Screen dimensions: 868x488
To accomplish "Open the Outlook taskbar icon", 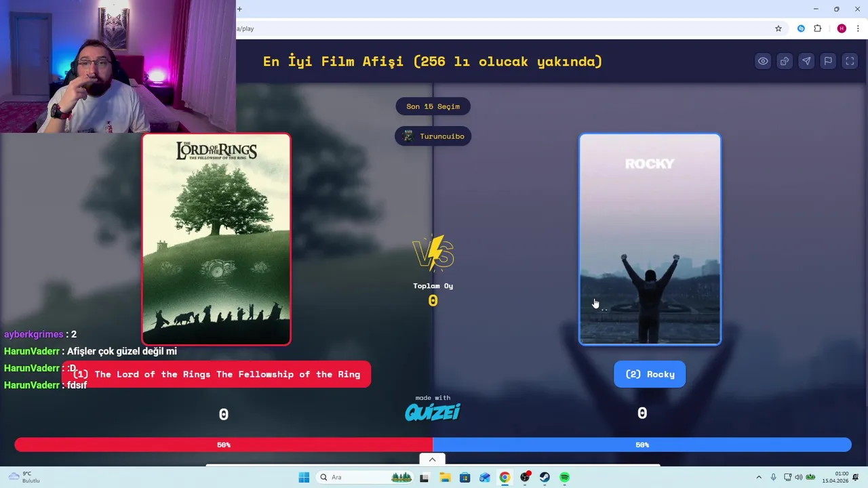I will click(x=484, y=477).
